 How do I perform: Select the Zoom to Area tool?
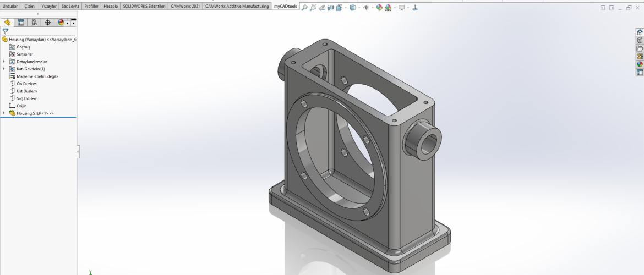coord(313,8)
